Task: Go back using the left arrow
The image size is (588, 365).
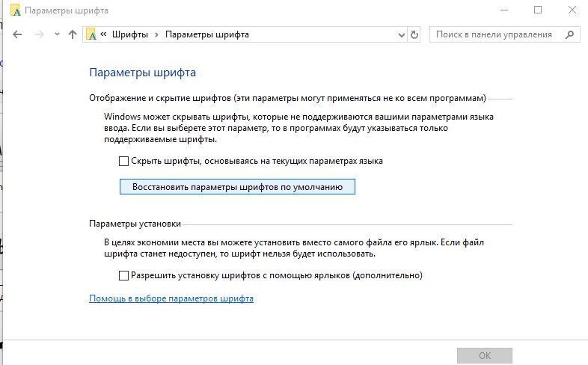Action: (x=17, y=35)
